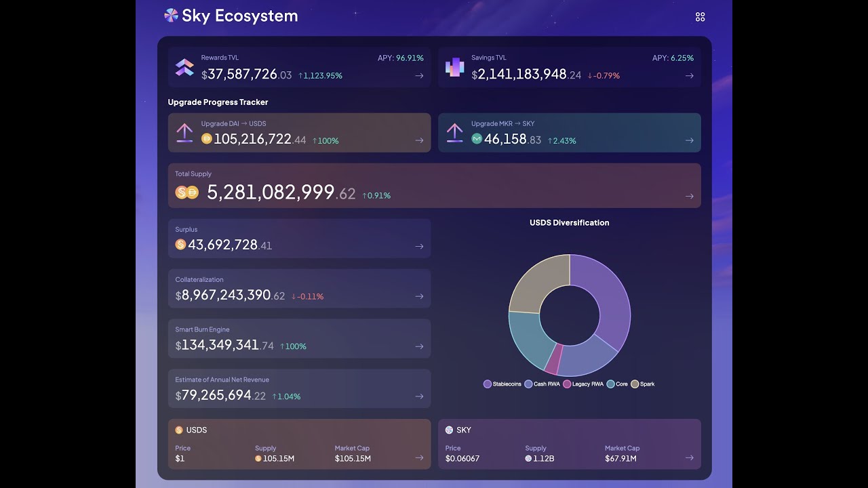The image size is (868, 488).
Task: Toggle the Spark legend item
Action: (x=643, y=384)
